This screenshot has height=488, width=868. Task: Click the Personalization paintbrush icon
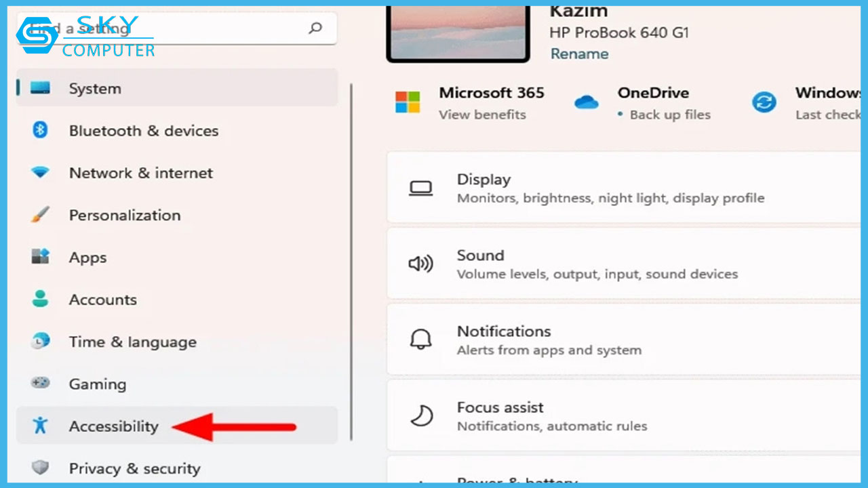40,216
